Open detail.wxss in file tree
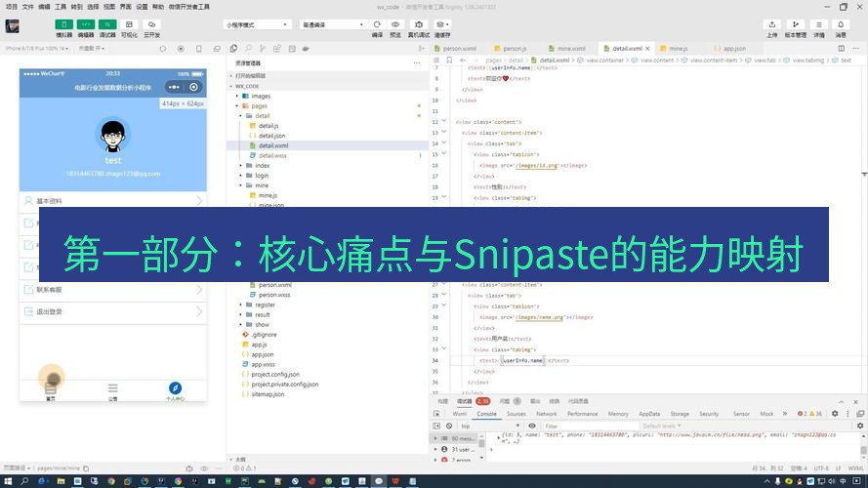Screen dimensions: 868x488 [x=272, y=156]
